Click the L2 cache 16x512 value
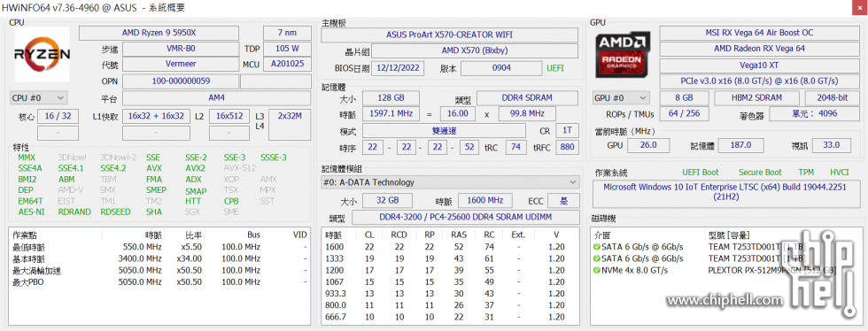 [x=229, y=116]
